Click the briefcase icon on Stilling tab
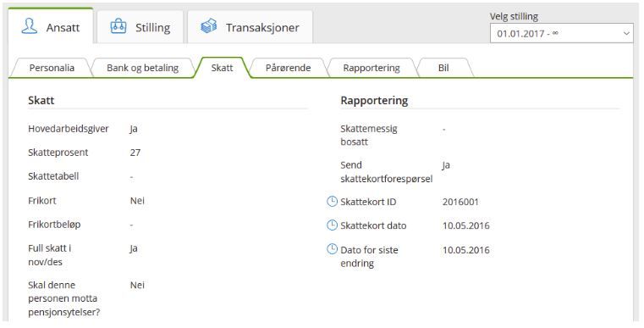 click(118, 26)
